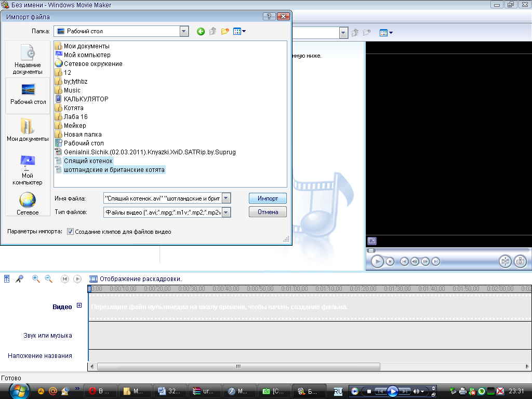The height and width of the screenshot is (399, 532).
Task: Create a new folder in import dialog
Action: (224, 32)
